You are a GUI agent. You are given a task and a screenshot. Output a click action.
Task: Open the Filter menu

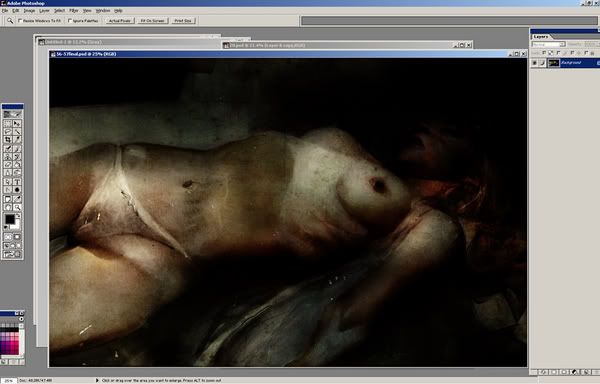pyautogui.click(x=74, y=11)
